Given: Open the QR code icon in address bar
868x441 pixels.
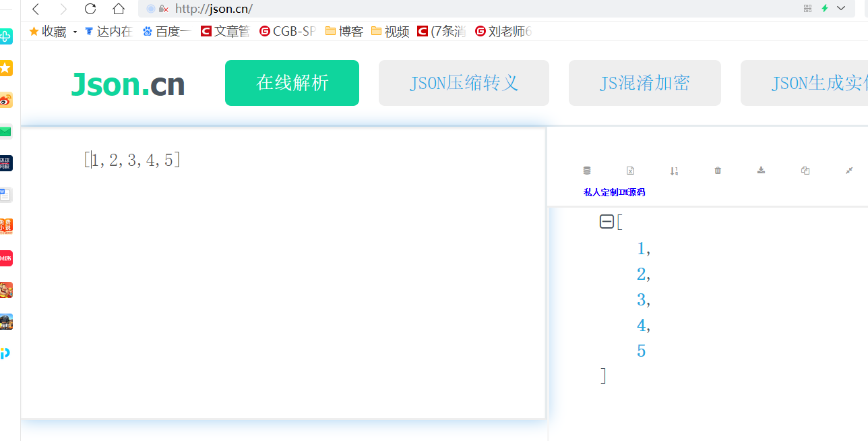Looking at the screenshot, I should click(x=808, y=8).
